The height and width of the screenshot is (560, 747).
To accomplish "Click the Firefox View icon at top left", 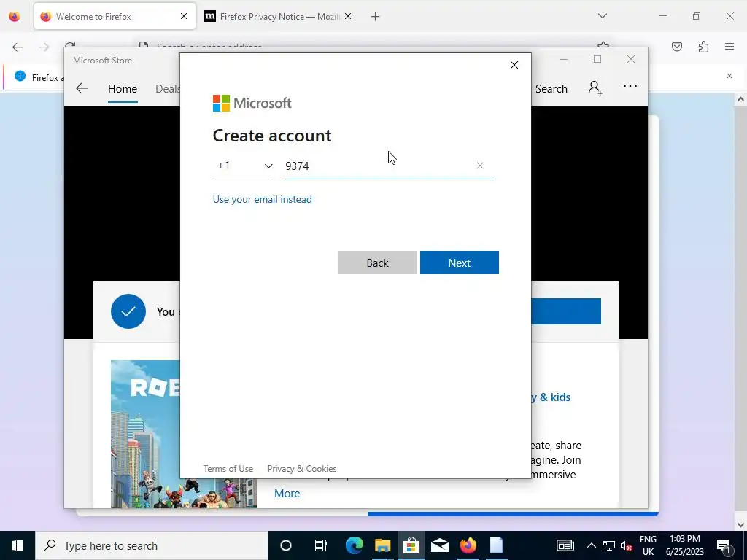I will click(15, 17).
